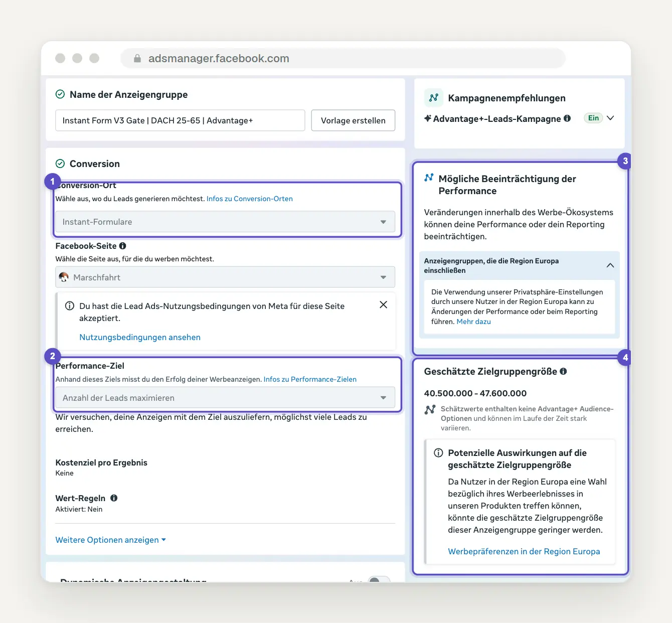The height and width of the screenshot is (623, 672).
Task: Open info tooltip next to Facebook-Seite
Action: click(122, 246)
